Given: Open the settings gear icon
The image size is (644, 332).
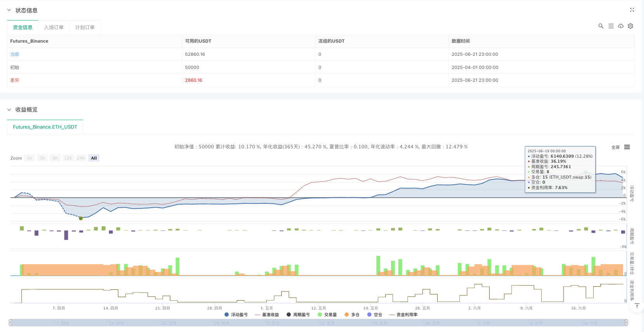Looking at the screenshot, I should pyautogui.click(x=630, y=26).
